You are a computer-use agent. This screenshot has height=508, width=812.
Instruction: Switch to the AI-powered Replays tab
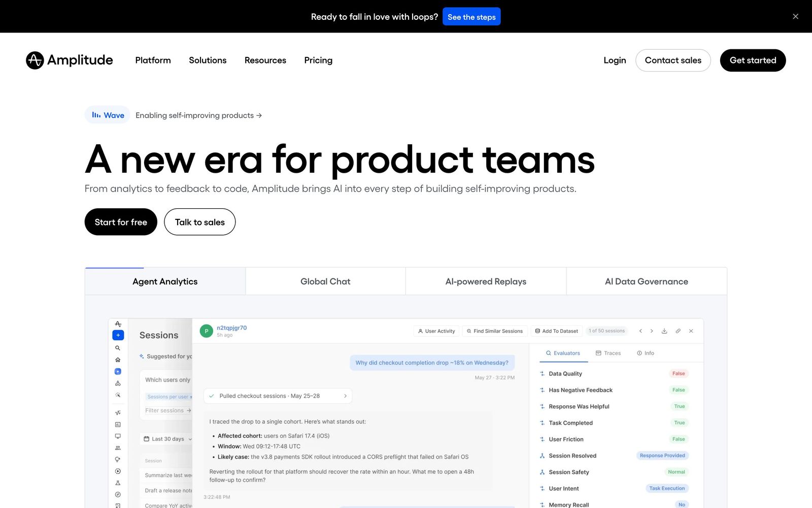tap(486, 281)
